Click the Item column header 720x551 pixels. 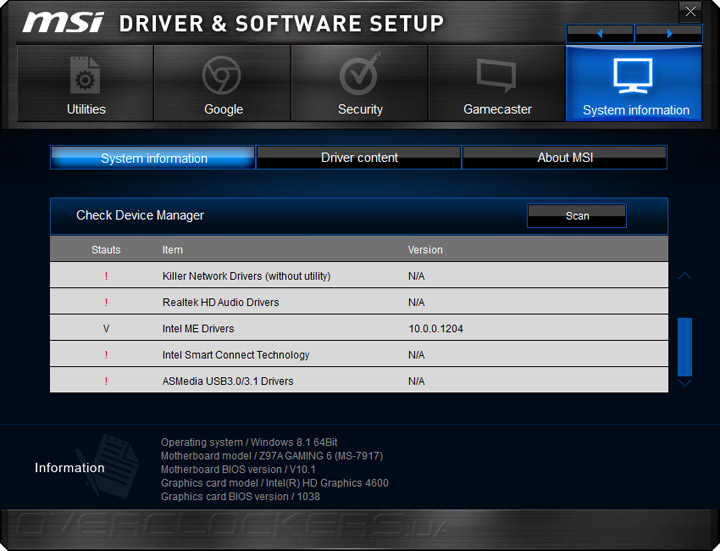(x=172, y=250)
